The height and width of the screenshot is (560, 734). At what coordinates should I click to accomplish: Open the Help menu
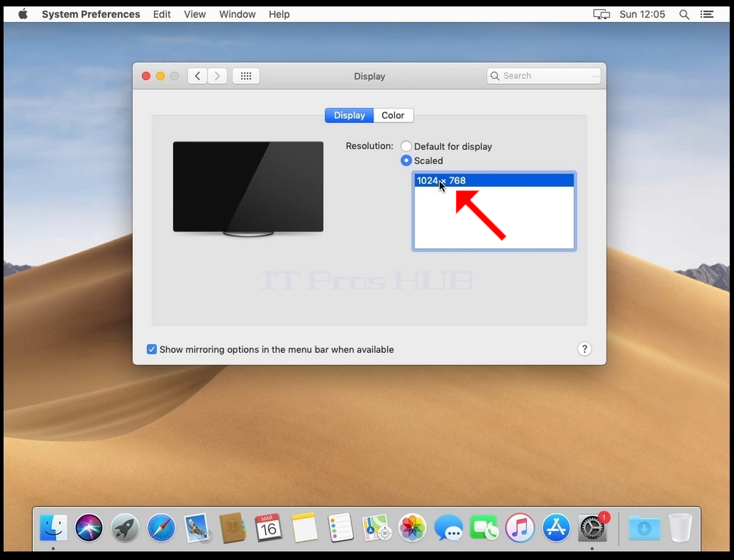(279, 14)
